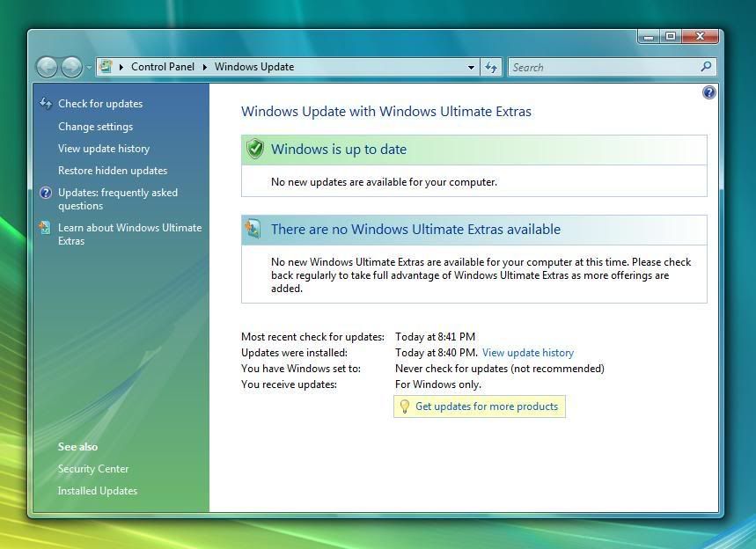Open the address bar history dropdown
This screenshot has width=756, height=549.
(x=471, y=68)
